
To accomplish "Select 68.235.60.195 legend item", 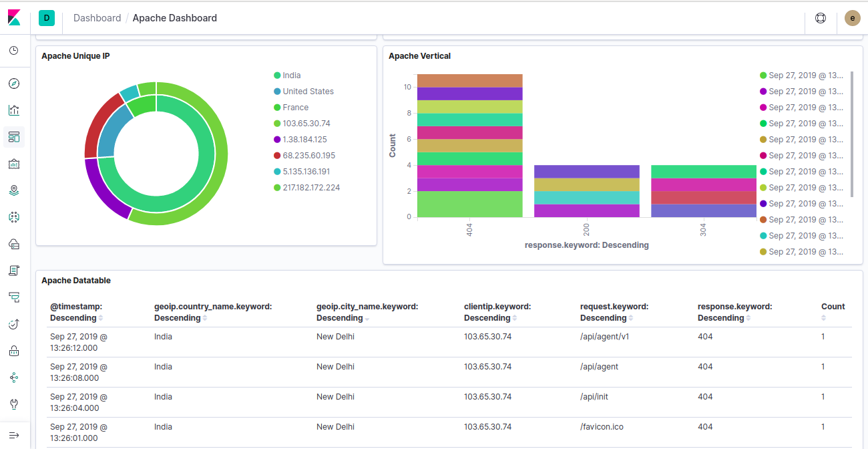I will [304, 156].
